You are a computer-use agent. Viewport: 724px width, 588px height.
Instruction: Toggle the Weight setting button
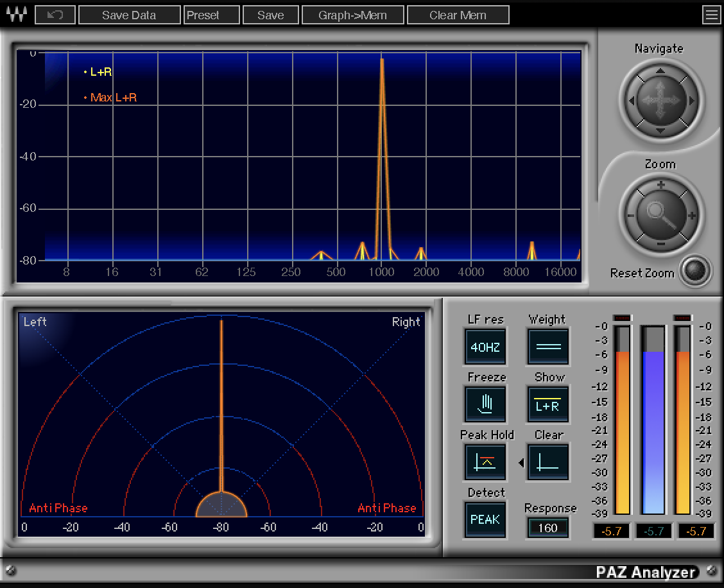(548, 347)
